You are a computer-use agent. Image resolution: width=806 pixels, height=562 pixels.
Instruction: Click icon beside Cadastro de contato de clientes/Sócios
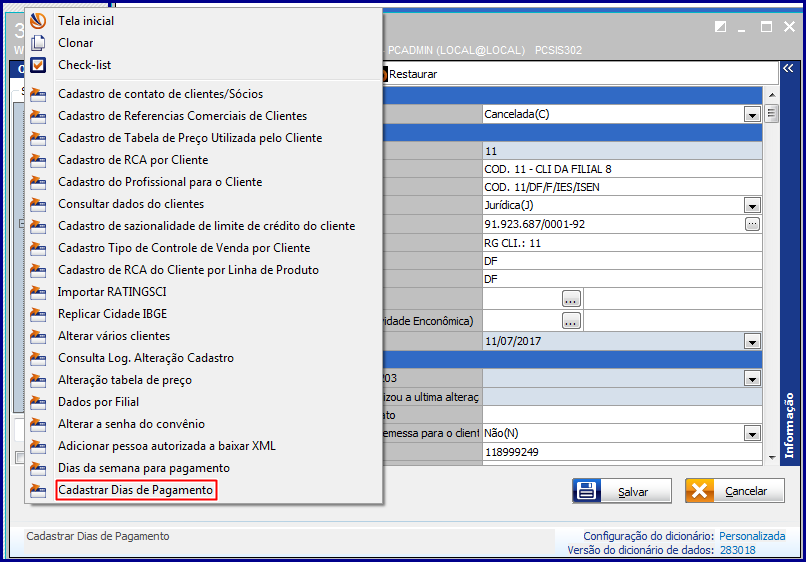38,94
